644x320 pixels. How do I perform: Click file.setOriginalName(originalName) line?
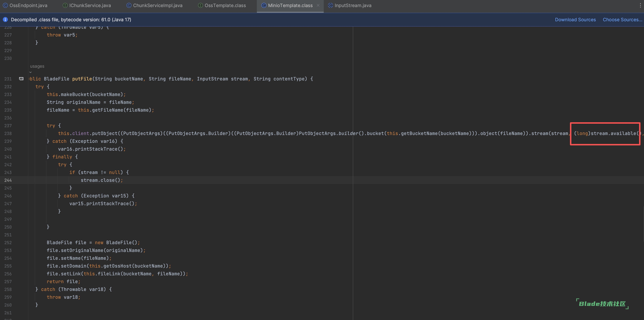[x=96, y=250]
